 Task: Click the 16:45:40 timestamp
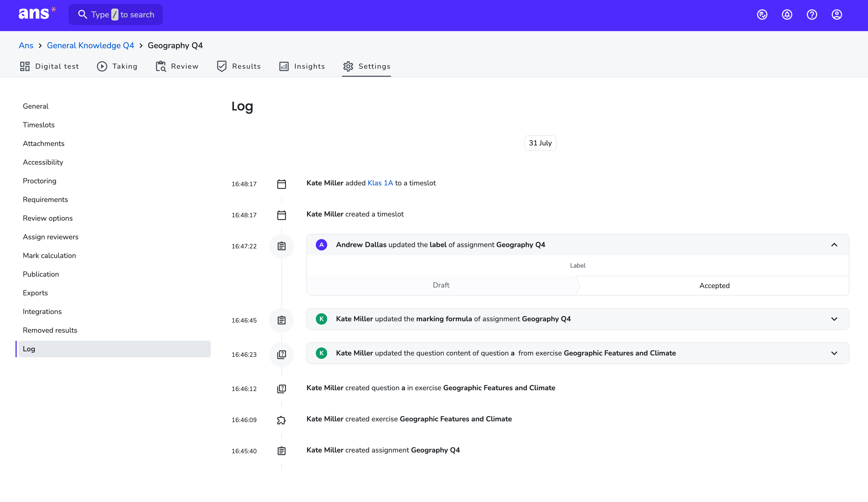[x=244, y=451]
